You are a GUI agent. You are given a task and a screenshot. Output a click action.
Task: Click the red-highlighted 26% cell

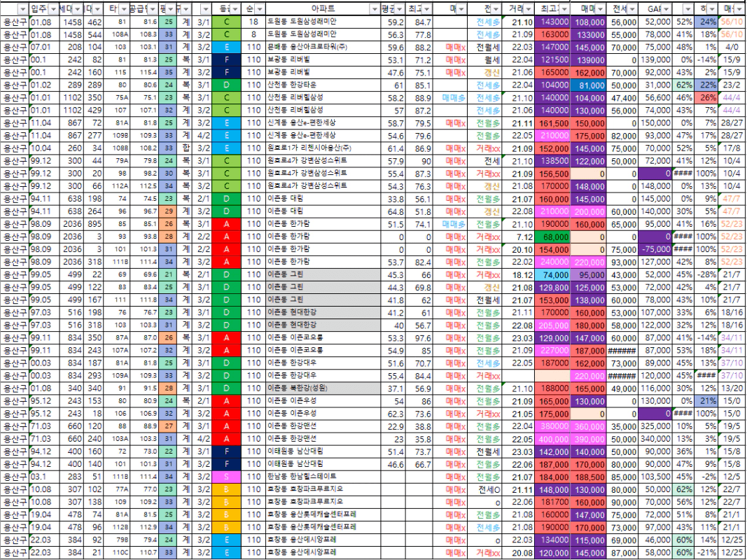pos(706,97)
